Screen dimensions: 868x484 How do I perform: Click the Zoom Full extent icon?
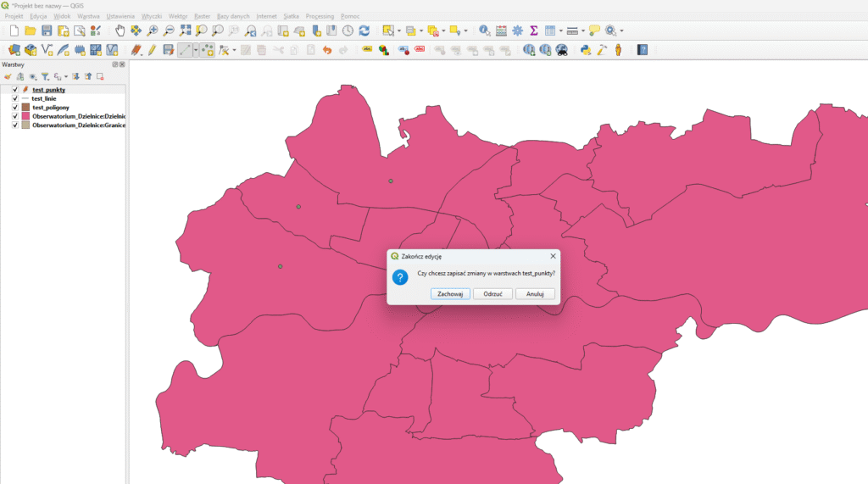[x=186, y=31]
